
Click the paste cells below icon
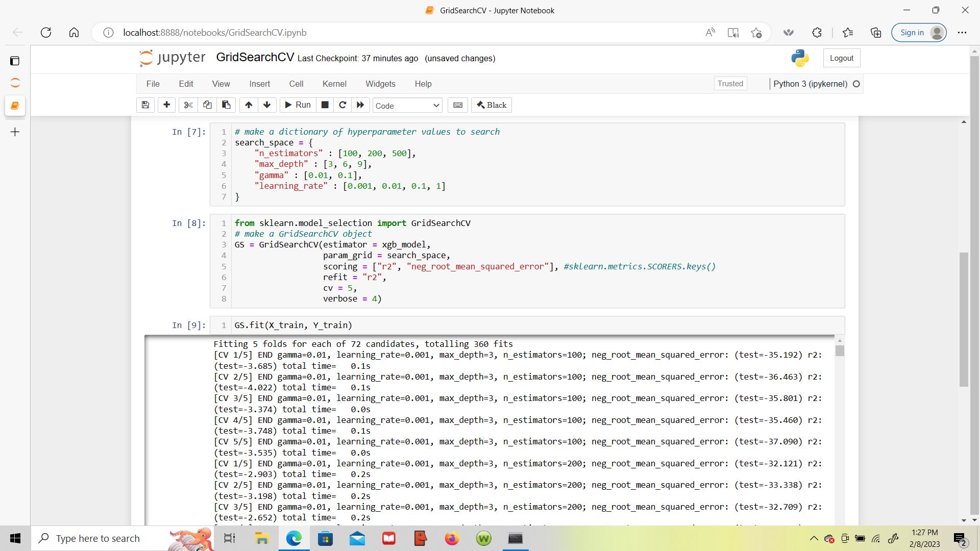[x=226, y=105]
